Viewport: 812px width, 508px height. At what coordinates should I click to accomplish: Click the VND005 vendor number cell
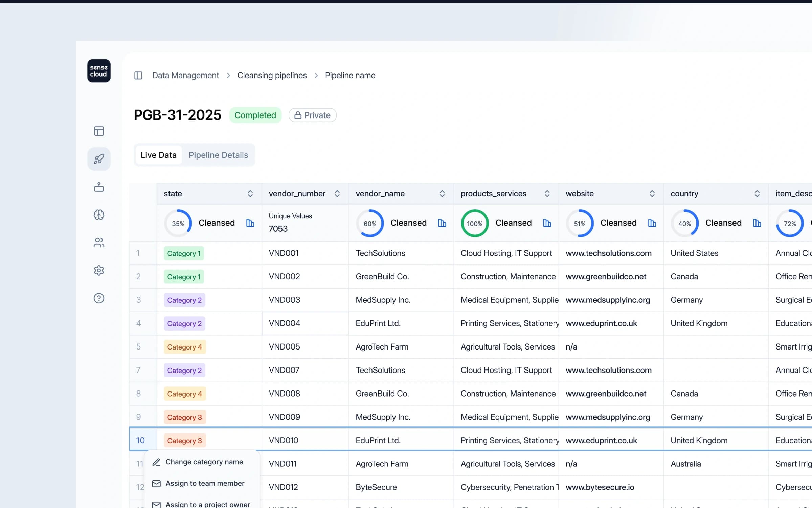(x=305, y=347)
